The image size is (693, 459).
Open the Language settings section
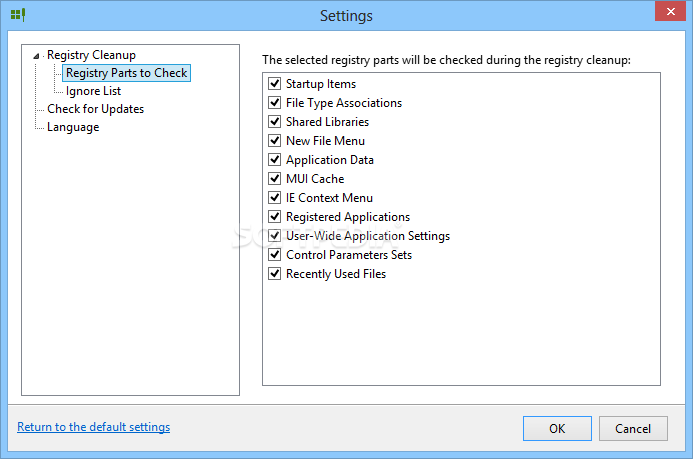coord(73,127)
